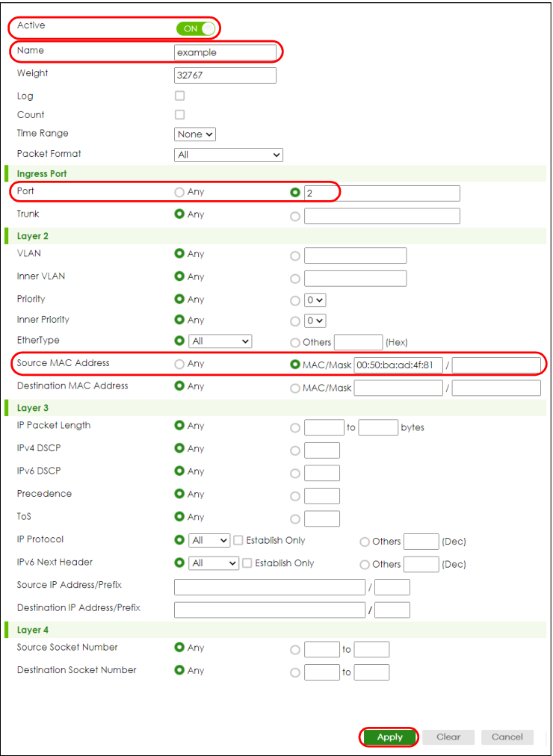553x756 pixels.
Task: Open the Time Range dropdown
Action: click(x=195, y=134)
